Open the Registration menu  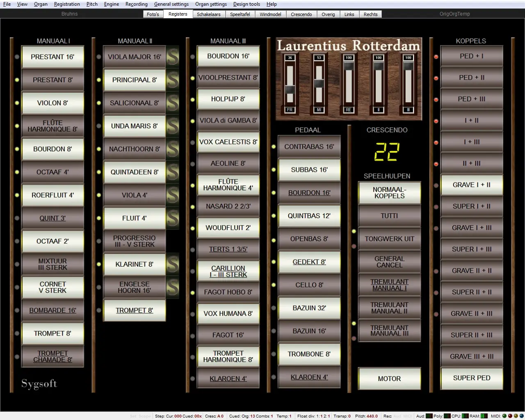pyautogui.click(x=67, y=4)
